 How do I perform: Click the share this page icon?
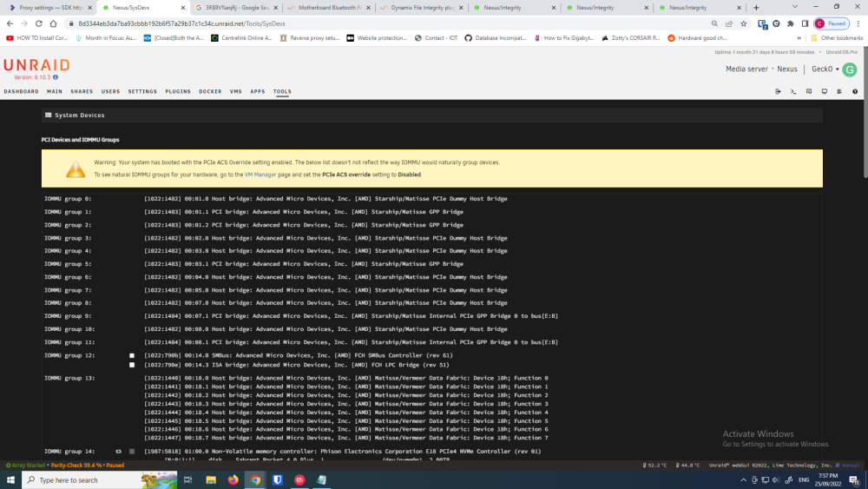coord(729,23)
